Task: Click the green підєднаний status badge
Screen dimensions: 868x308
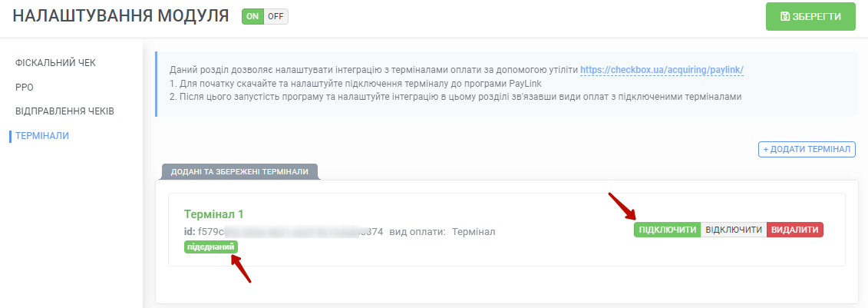Action: pyautogui.click(x=211, y=247)
